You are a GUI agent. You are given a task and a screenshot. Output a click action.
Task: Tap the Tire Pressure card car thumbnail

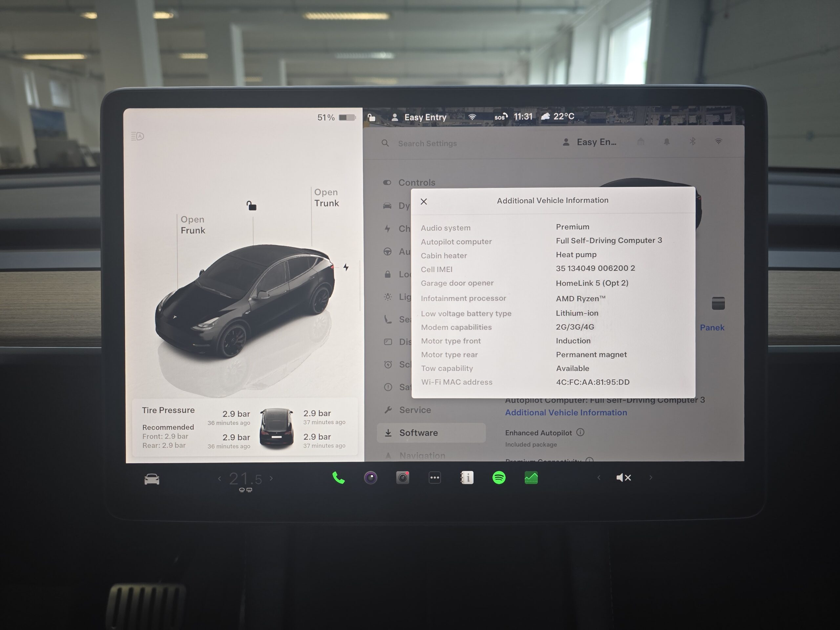[277, 428]
